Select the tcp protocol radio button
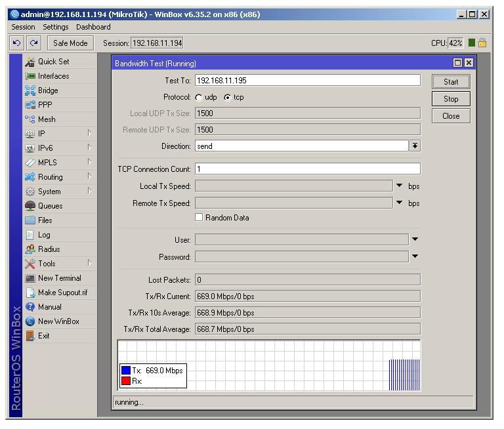Image resolution: width=504 pixels, height=429 pixels. point(227,98)
